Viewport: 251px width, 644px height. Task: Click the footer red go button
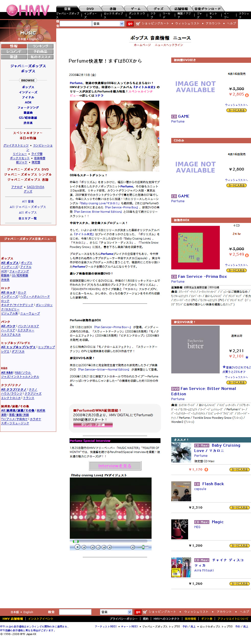[x=138, y=612]
